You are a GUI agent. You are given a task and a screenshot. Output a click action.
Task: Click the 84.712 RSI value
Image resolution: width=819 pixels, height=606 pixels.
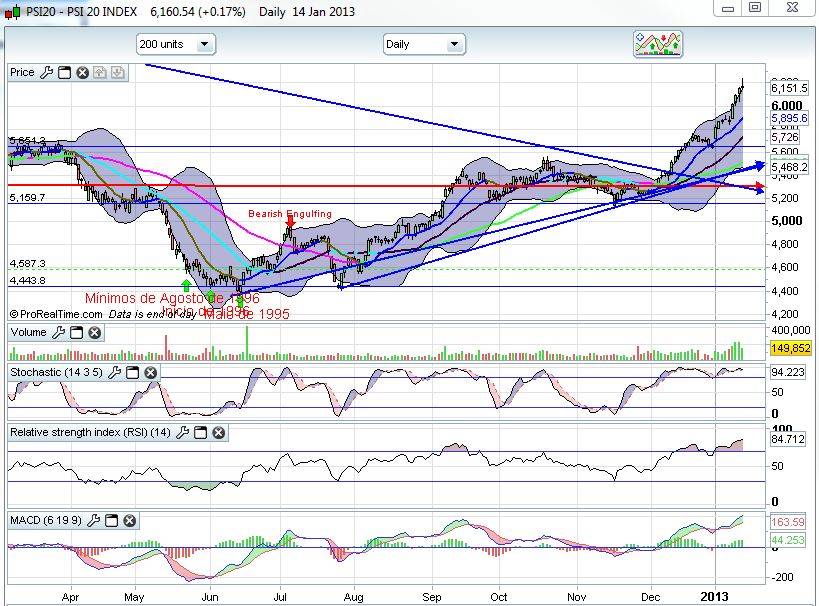pos(788,439)
